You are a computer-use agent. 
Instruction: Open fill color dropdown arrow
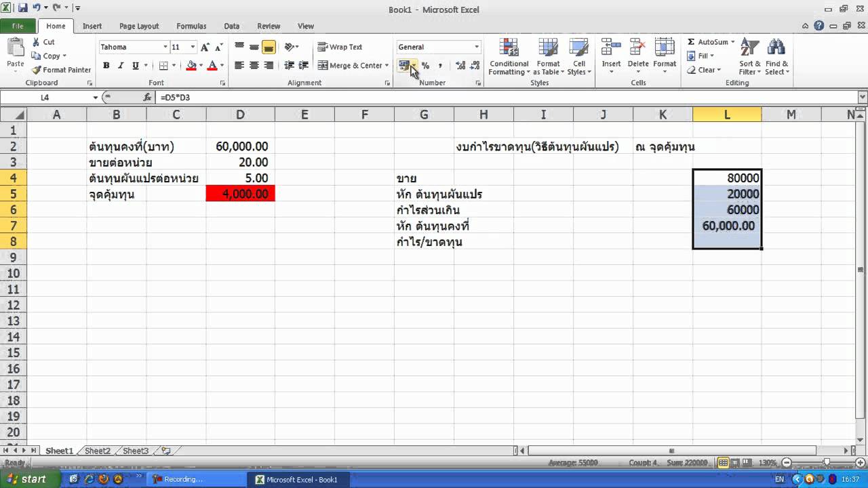201,66
